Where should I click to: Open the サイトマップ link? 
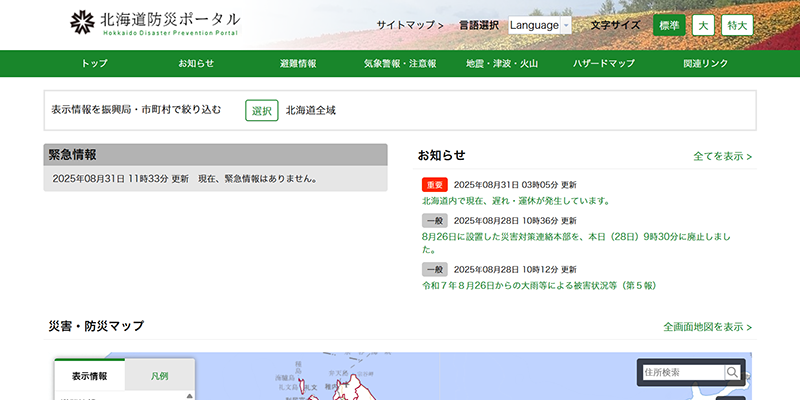pyautogui.click(x=410, y=25)
